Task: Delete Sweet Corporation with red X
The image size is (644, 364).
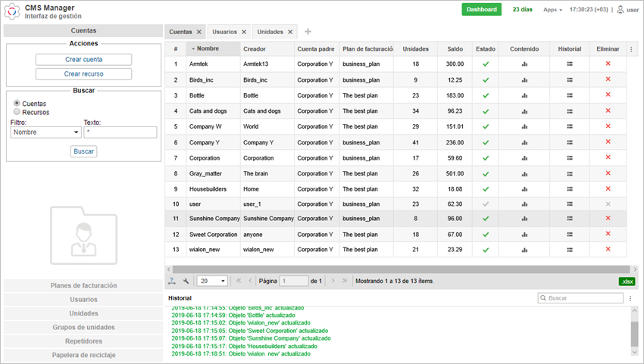Action: pyautogui.click(x=608, y=234)
